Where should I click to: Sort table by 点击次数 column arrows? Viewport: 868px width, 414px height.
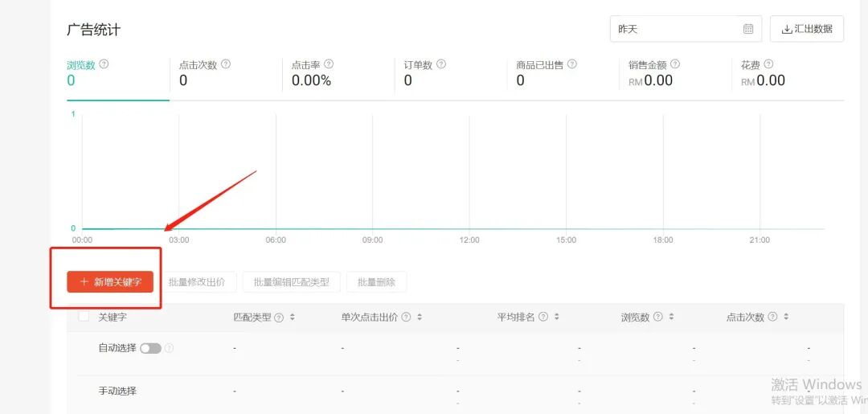pyautogui.click(x=786, y=318)
